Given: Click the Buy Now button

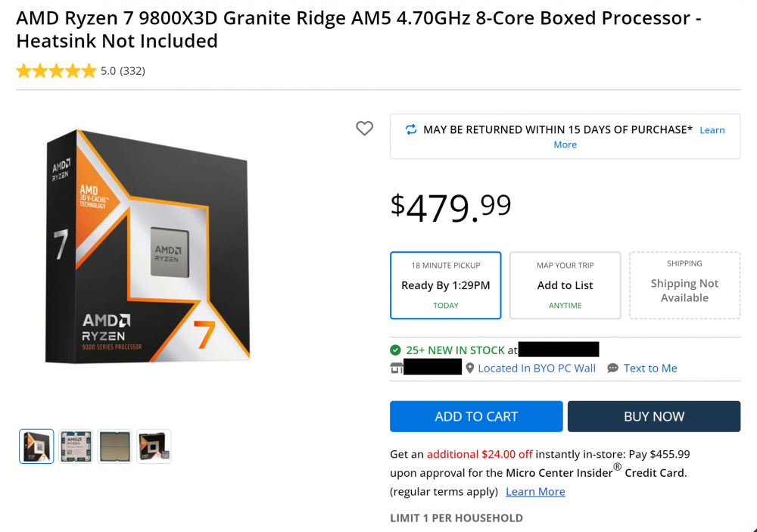Looking at the screenshot, I should coord(653,416).
